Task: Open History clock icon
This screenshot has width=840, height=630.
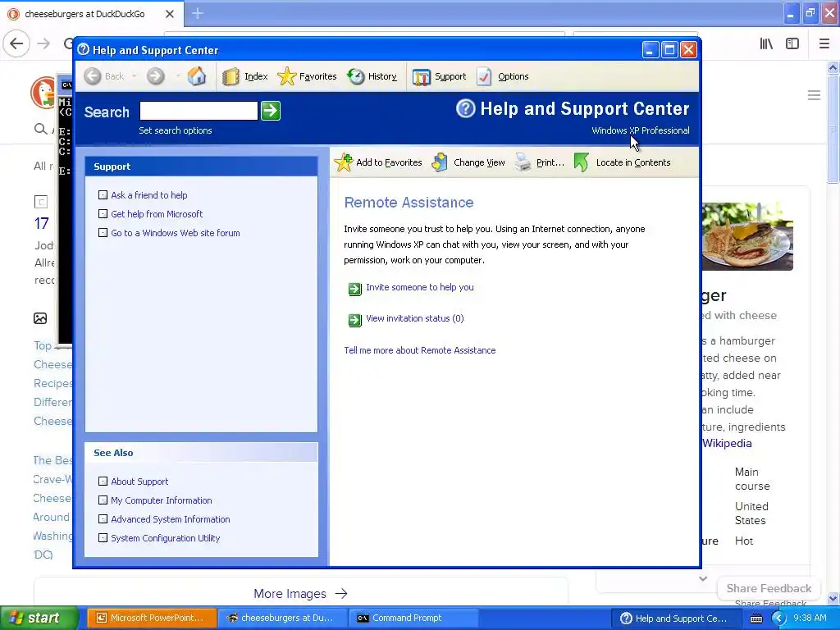Action: [x=356, y=76]
